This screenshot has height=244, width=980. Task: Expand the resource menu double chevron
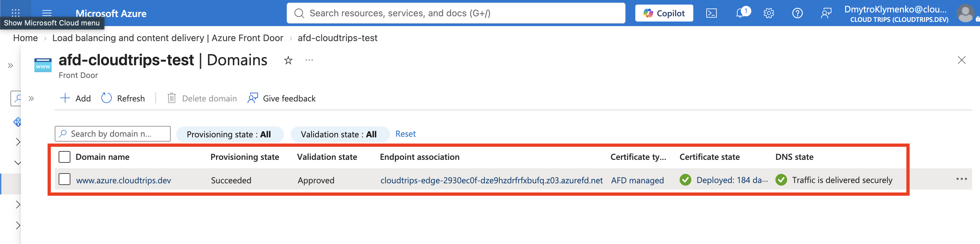[31, 99]
